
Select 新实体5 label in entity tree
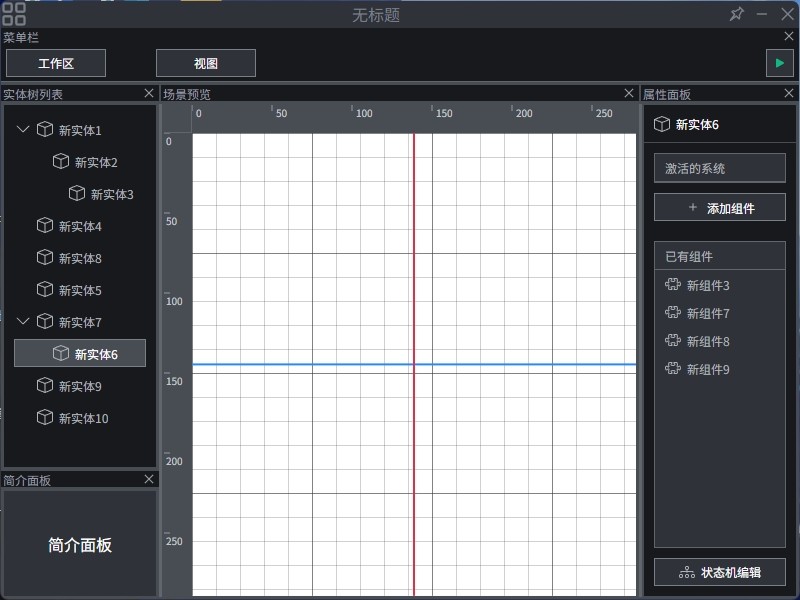(x=80, y=291)
